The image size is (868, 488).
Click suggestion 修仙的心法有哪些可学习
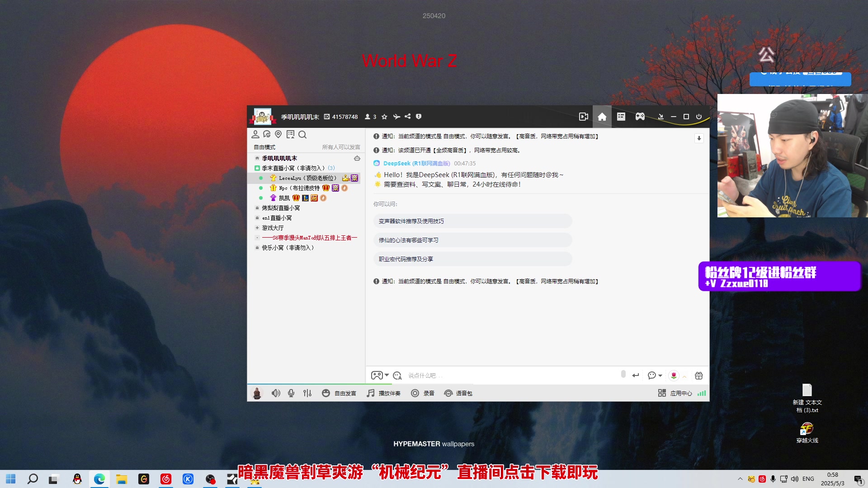472,240
